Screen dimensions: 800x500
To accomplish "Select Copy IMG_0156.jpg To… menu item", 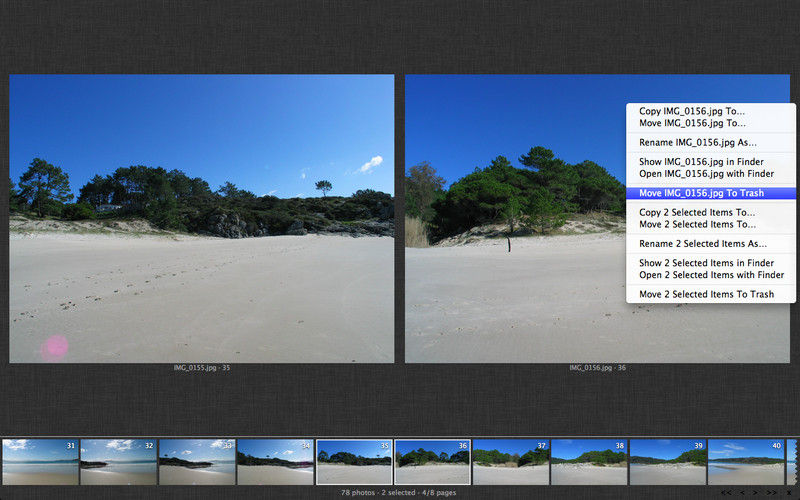I will (692, 111).
